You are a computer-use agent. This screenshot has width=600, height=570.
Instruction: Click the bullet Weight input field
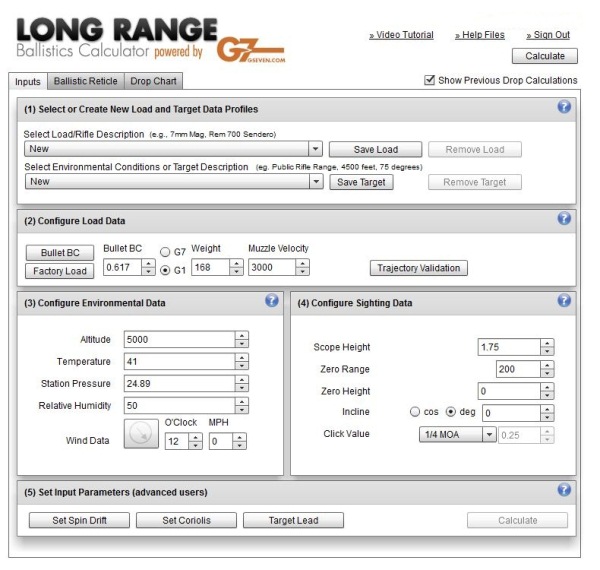click(x=210, y=267)
